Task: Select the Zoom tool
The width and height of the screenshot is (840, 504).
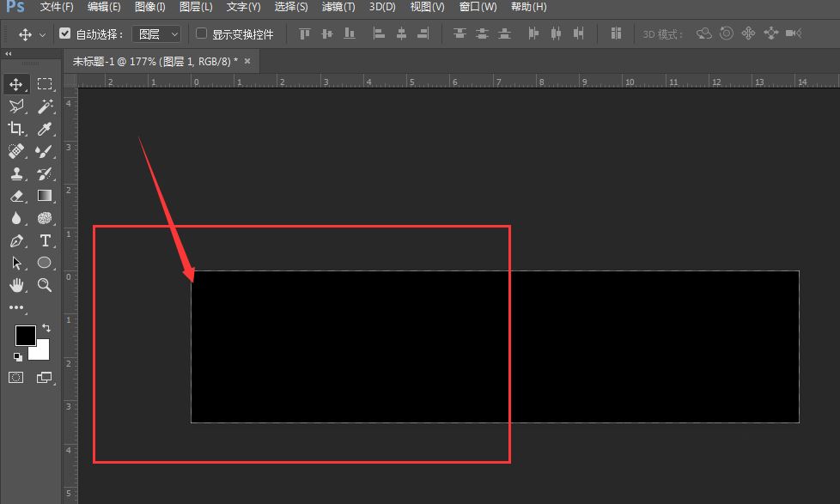Action: coord(45,285)
